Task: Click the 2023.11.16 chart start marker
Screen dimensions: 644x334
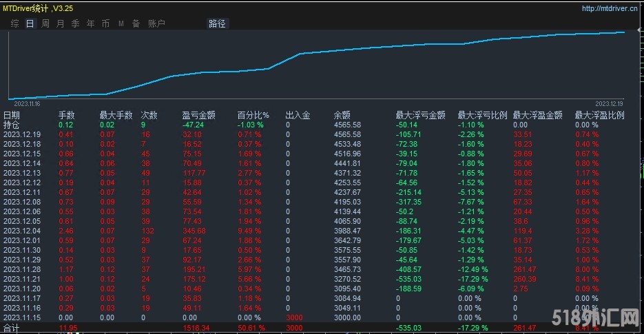Action: click(27, 104)
